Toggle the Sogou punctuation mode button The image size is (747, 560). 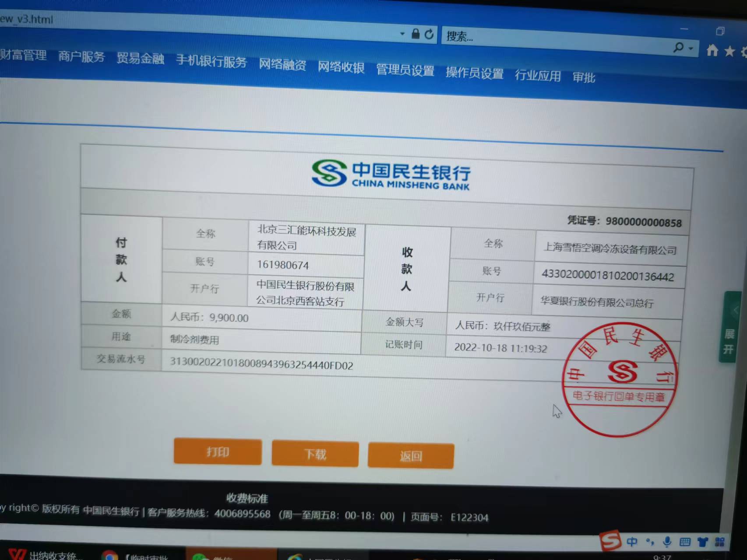pyautogui.click(x=650, y=542)
